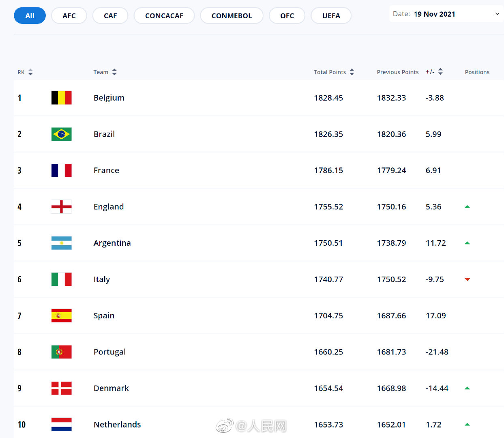Click the England flag icon
The height and width of the screenshot is (438, 504).
point(61,207)
